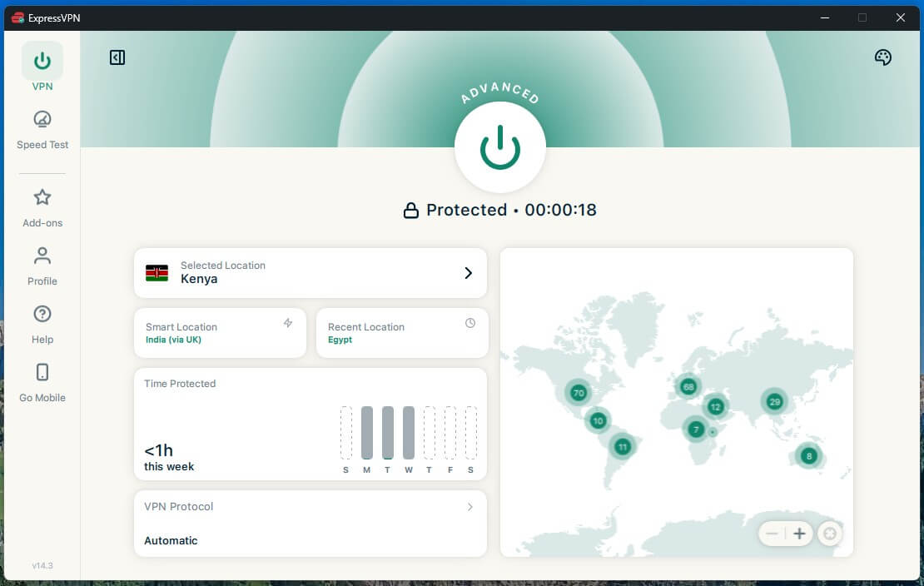Click the Automatic protocol text

(171, 540)
